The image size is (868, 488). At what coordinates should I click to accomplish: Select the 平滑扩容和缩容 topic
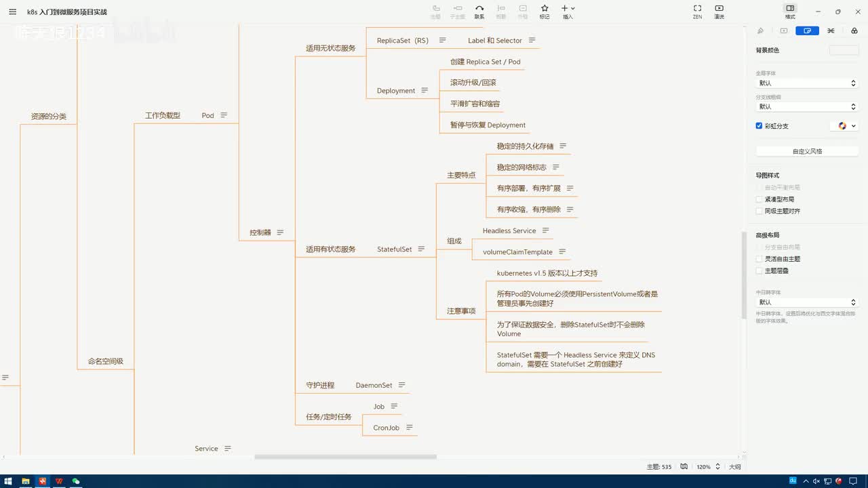[475, 104]
